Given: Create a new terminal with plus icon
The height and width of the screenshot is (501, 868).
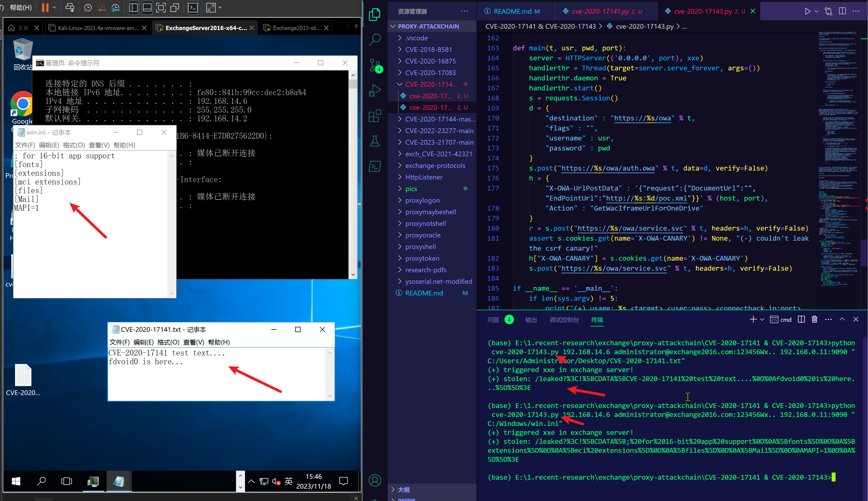Looking at the screenshot, I should click(753, 319).
